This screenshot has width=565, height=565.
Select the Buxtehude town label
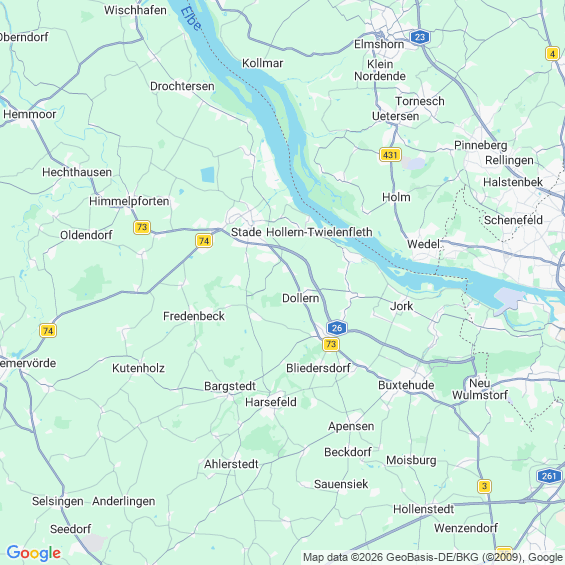click(x=406, y=385)
